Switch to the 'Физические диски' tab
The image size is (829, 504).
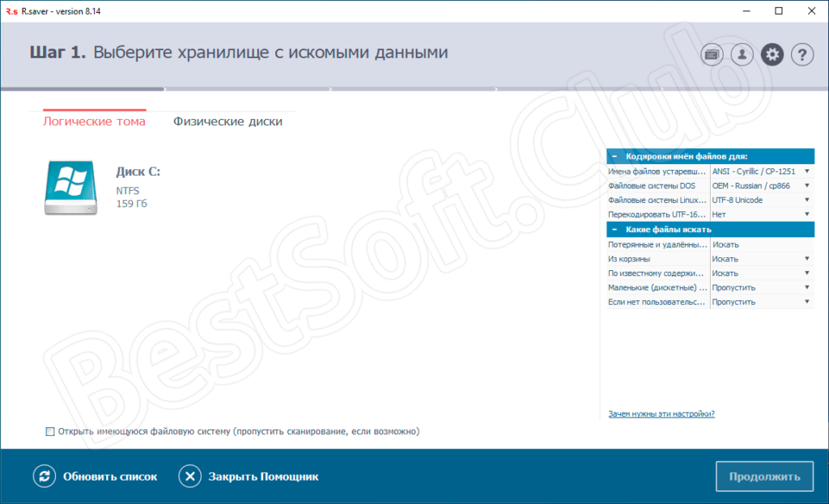227,121
